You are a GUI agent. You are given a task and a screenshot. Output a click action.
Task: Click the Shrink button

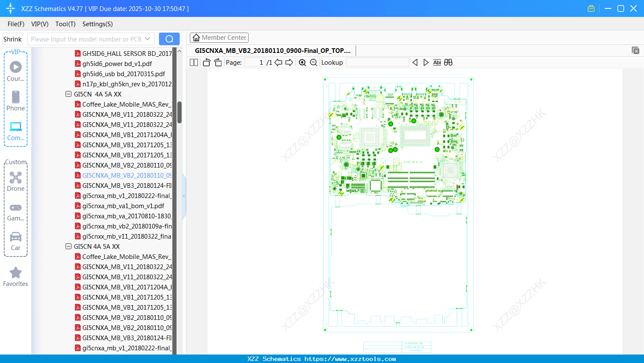13,39
